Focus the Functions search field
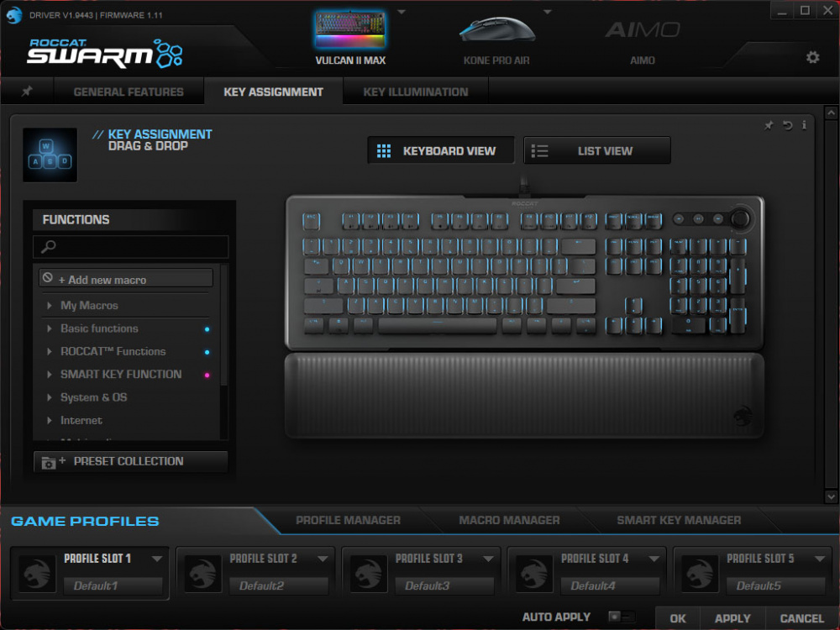The height and width of the screenshot is (630, 840). [x=131, y=246]
